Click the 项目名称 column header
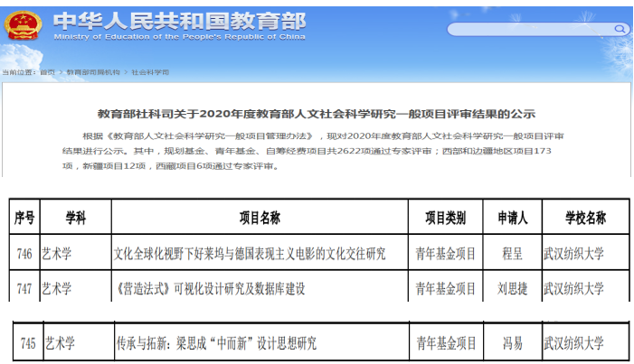 (x=259, y=219)
